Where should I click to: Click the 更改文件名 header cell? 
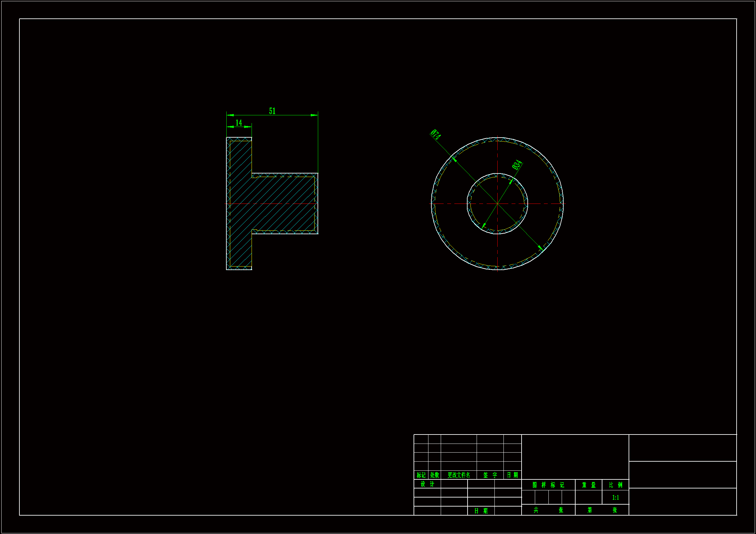[459, 475]
